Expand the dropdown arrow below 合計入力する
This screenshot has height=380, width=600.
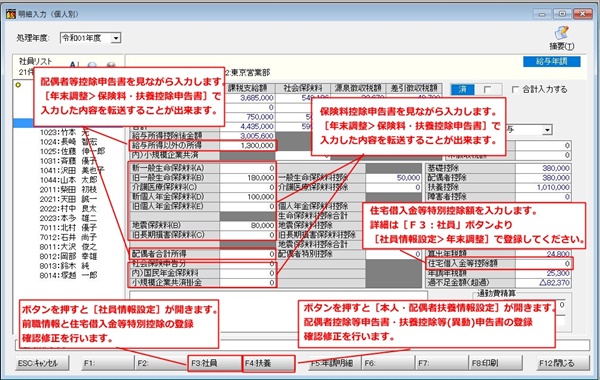pyautogui.click(x=547, y=130)
